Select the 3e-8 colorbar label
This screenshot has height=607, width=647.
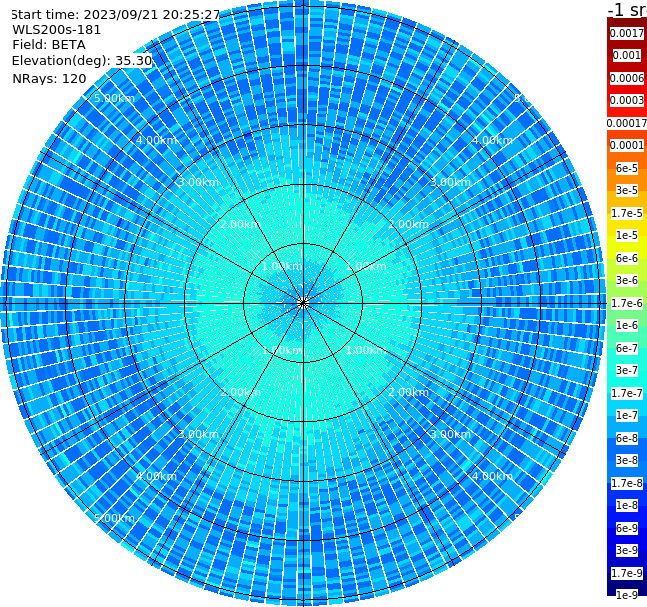[627, 460]
